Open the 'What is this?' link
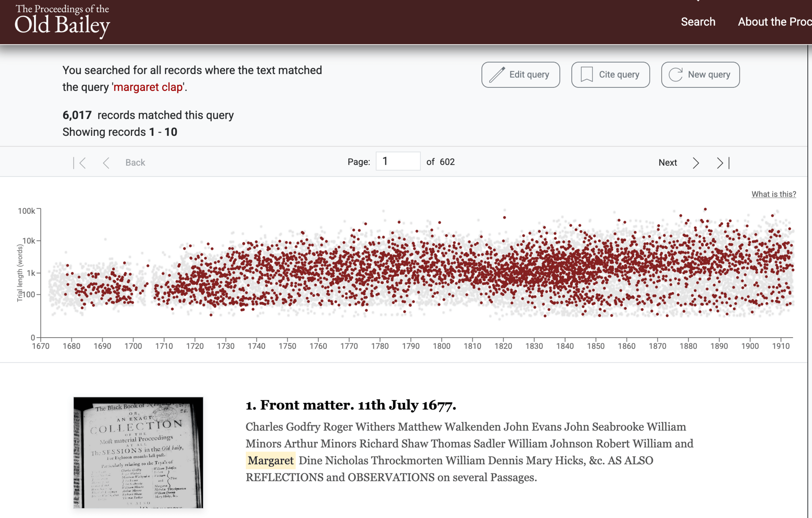 pos(773,194)
